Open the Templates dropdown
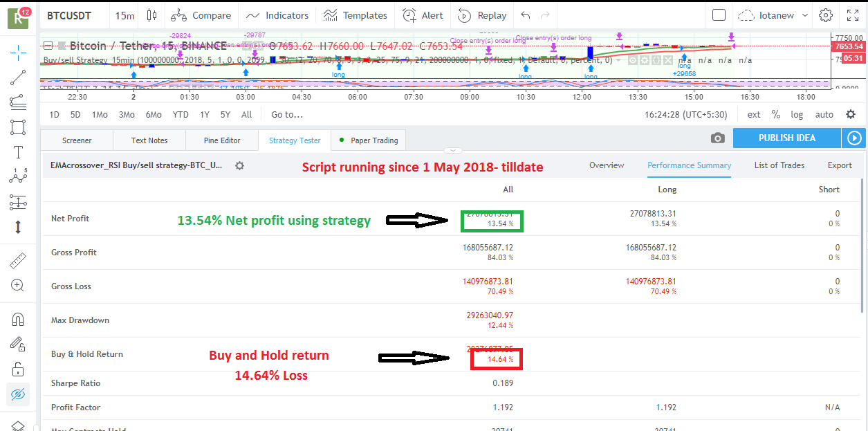The image size is (868, 431). 355,15
